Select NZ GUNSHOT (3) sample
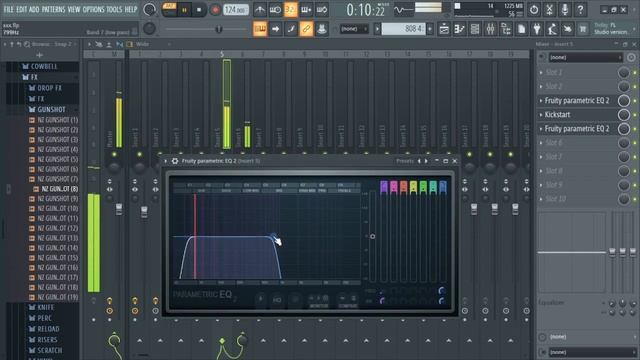This screenshot has width=640, height=360. pos(58,140)
